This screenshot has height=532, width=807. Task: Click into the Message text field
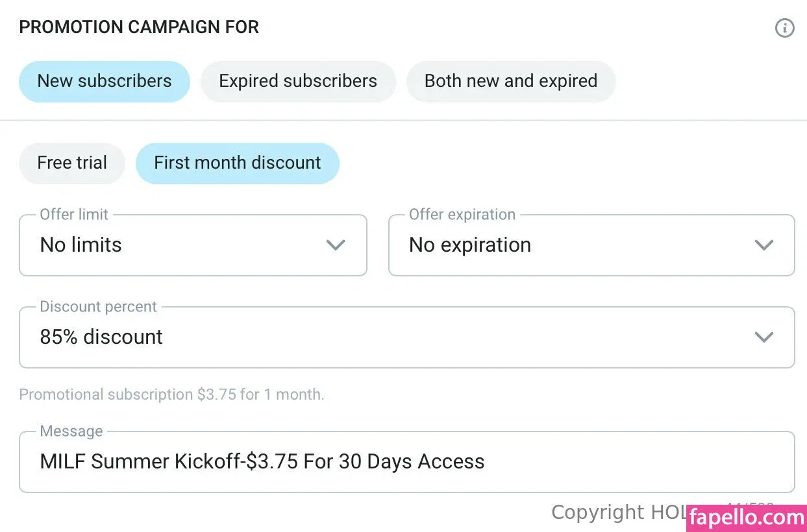click(406, 462)
